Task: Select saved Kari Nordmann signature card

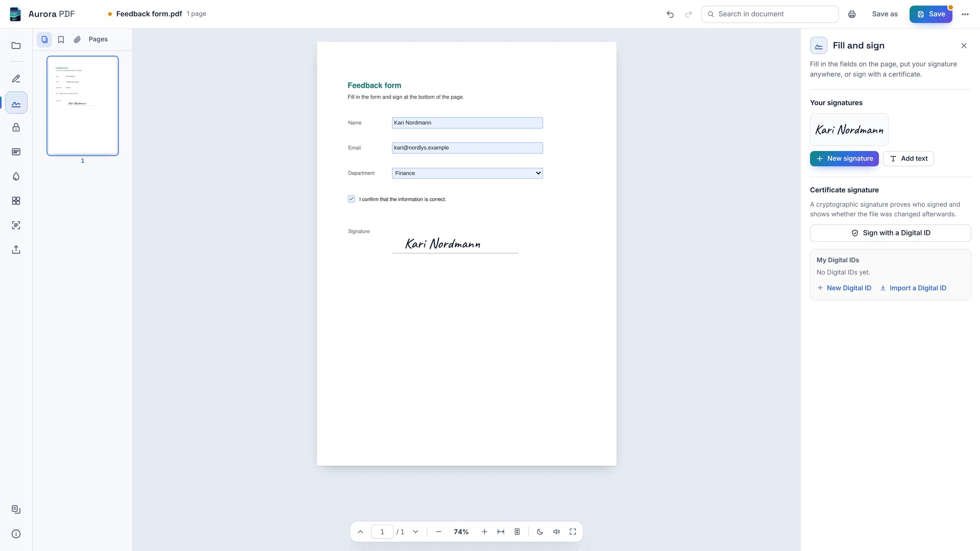Action: (849, 130)
